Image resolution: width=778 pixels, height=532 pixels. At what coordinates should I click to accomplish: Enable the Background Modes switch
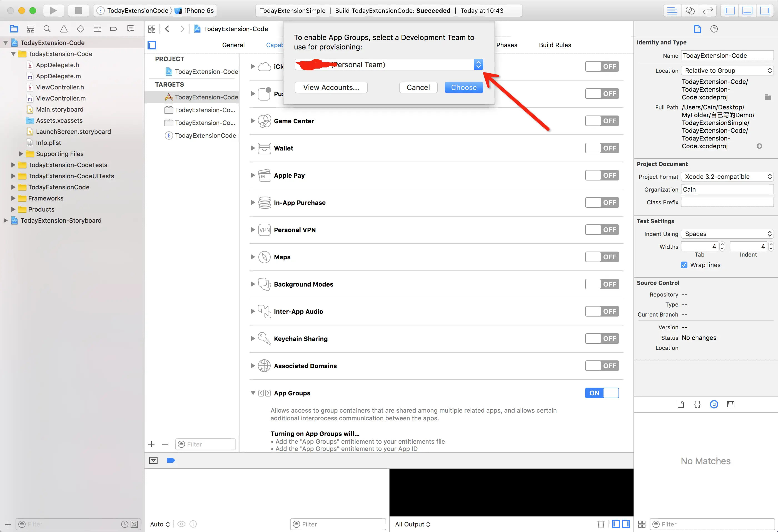point(602,284)
